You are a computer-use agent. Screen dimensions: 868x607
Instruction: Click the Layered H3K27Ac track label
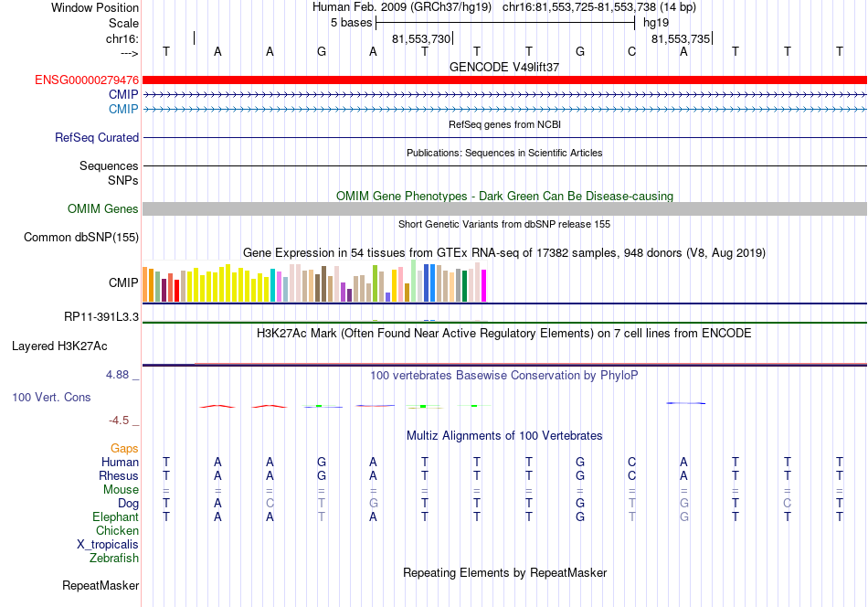(59, 346)
